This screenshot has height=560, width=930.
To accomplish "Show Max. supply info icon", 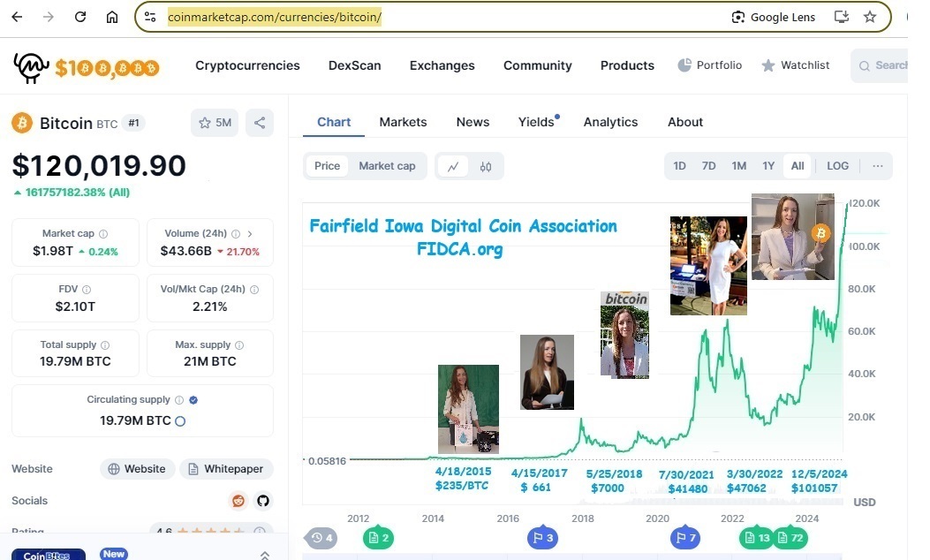I will pos(239,345).
